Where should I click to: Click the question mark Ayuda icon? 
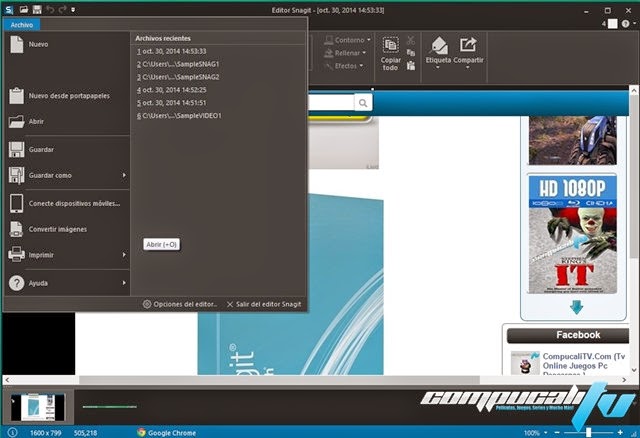[16, 283]
